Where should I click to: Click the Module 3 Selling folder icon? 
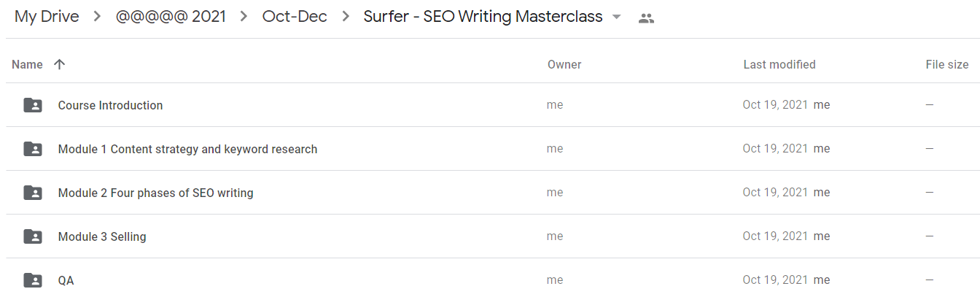(x=33, y=236)
